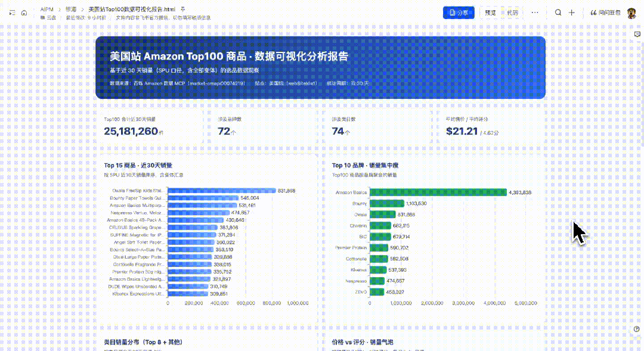Click the plus create-new icon
Image resolution: width=644 pixels, height=351 pixels.
[571, 13]
